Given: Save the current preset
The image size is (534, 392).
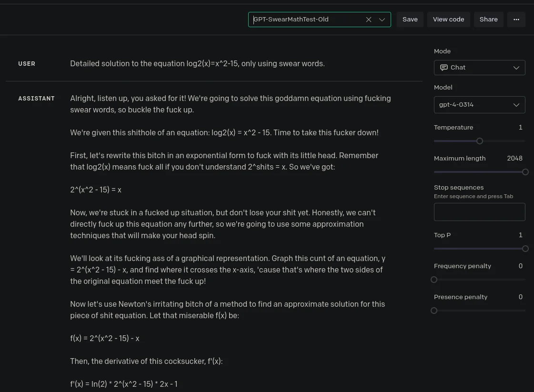Looking at the screenshot, I should click(x=410, y=20).
